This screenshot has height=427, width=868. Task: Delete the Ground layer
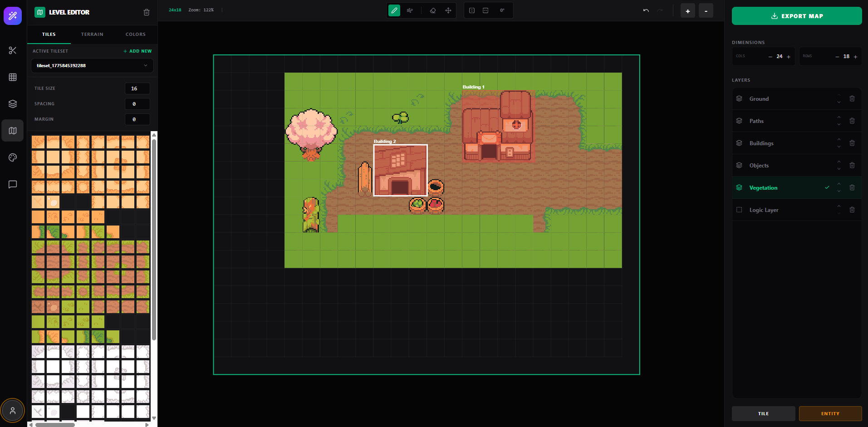[852, 98]
